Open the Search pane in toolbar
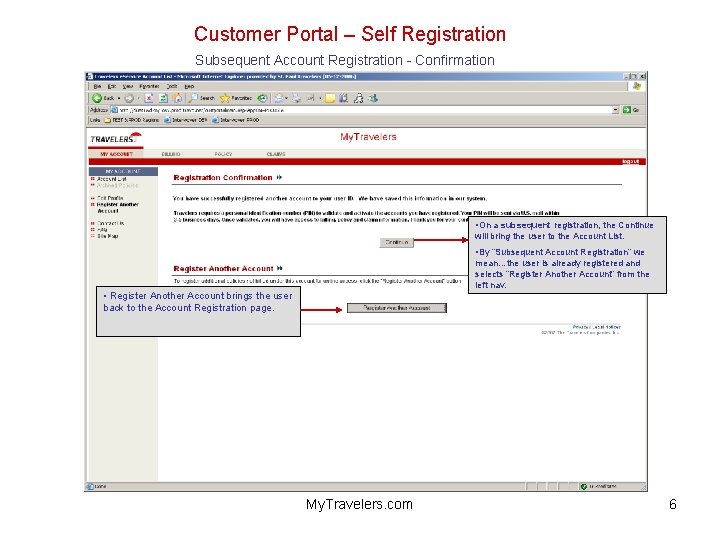This screenshot has width=720, height=540. pos(202,98)
